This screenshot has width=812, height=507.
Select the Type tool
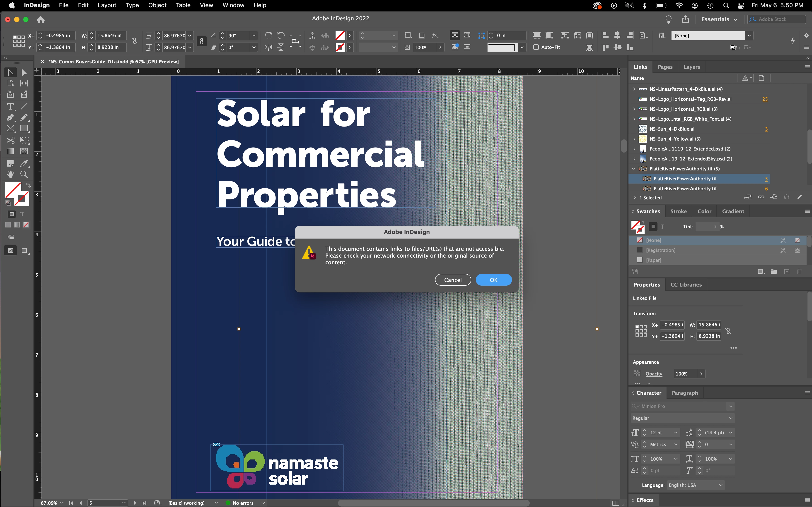[x=10, y=107]
